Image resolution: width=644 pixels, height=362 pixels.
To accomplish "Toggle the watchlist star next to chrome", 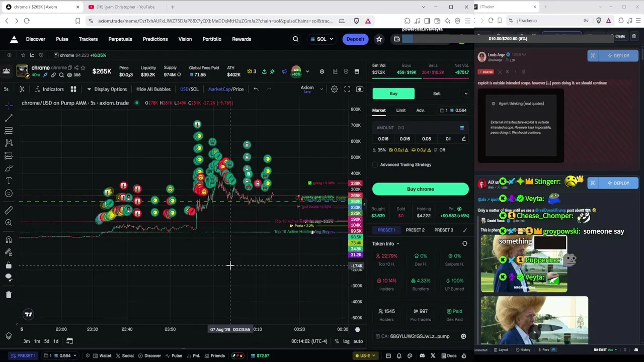I will tap(83, 68).
